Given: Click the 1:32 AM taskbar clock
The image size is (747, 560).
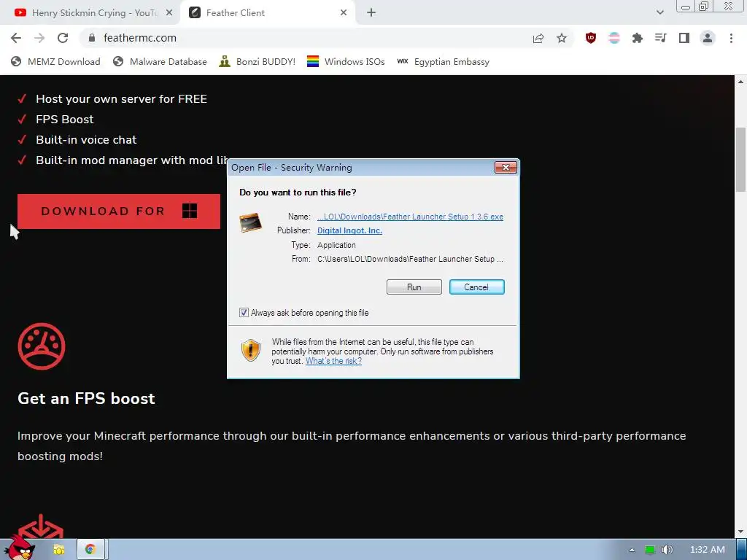Looking at the screenshot, I should tap(707, 550).
